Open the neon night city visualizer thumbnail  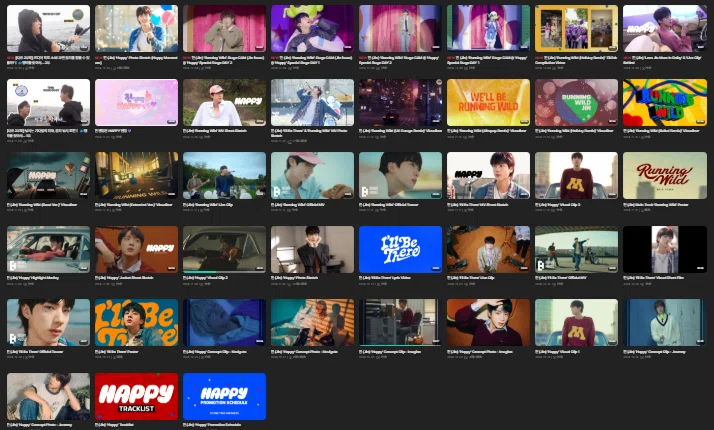pyautogui.click(x=400, y=102)
